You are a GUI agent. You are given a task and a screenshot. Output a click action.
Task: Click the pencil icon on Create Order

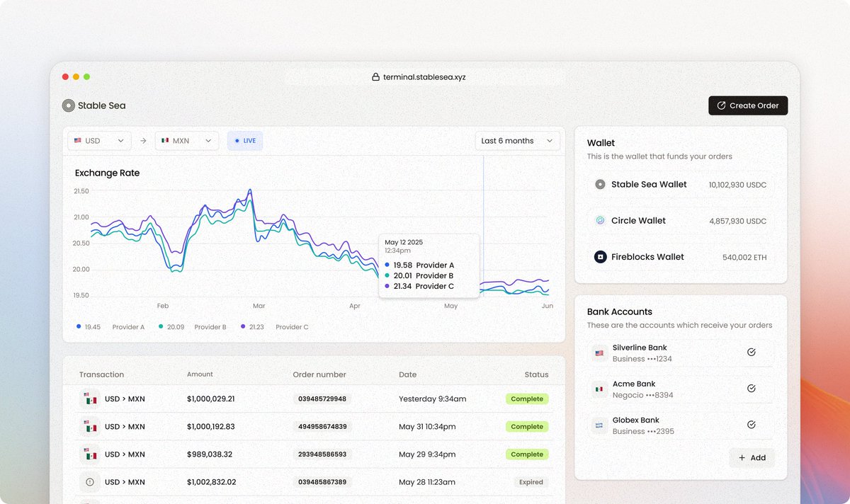(721, 105)
